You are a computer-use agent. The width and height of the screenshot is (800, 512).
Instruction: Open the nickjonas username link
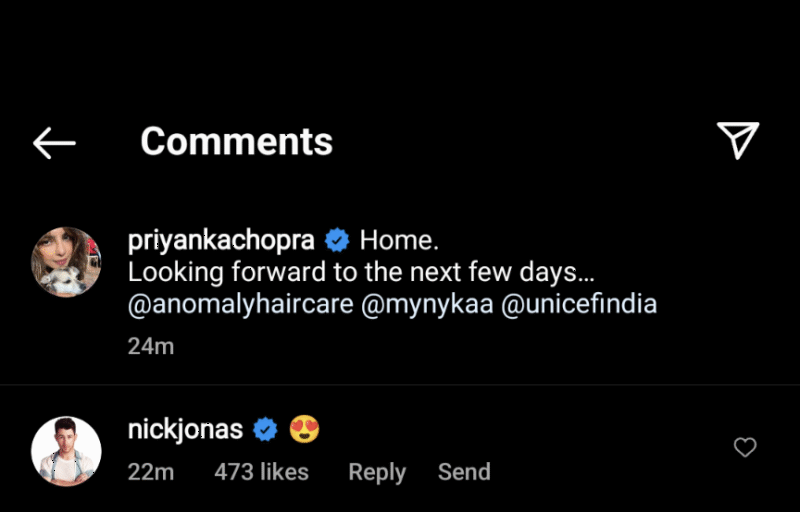[x=186, y=430]
